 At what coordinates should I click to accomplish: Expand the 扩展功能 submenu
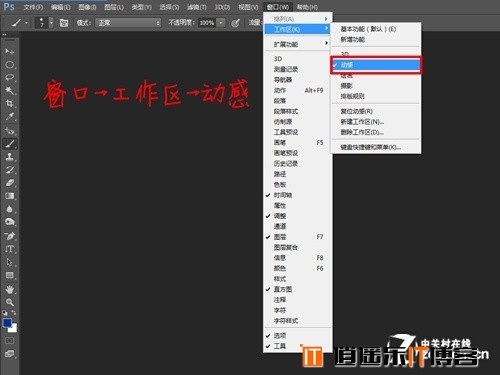298,44
